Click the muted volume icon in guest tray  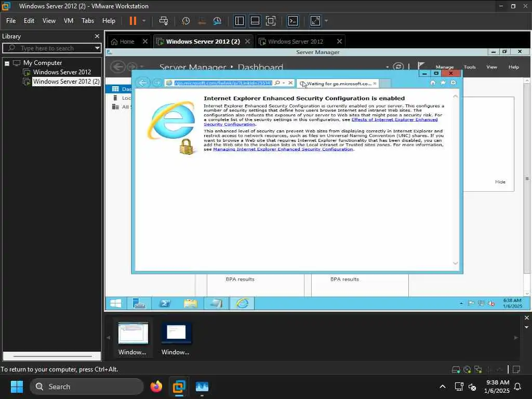point(491,303)
